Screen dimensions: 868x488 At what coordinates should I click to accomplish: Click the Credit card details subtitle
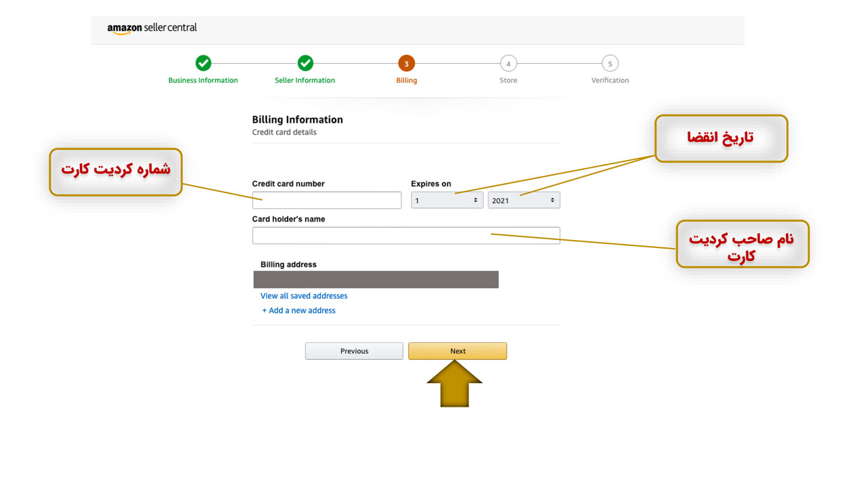coord(284,132)
